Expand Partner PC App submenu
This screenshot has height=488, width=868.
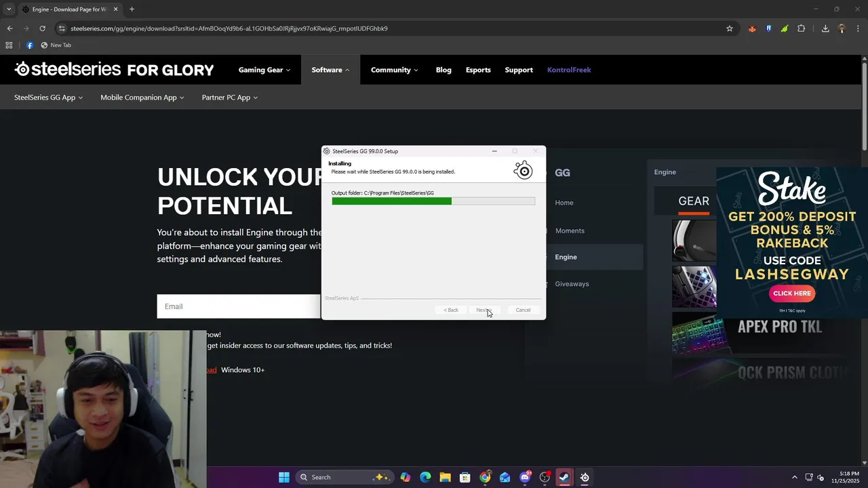[230, 98]
